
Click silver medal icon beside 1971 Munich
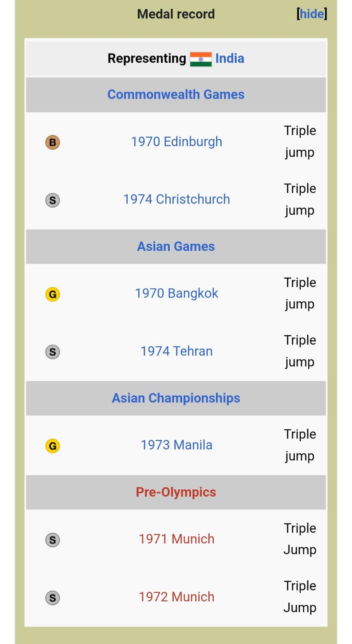pyautogui.click(x=52, y=540)
